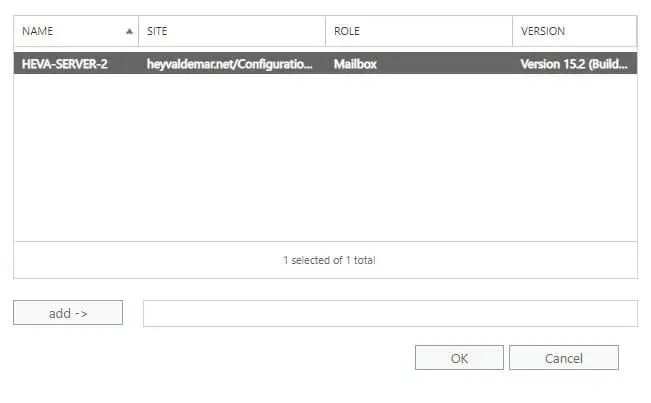The height and width of the screenshot is (403, 651).
Task: Click the NAME column sort arrow
Action: tap(130, 31)
